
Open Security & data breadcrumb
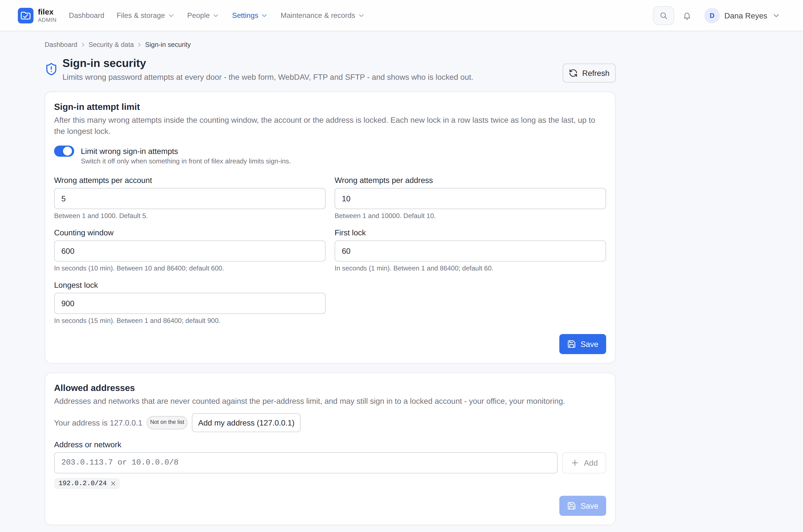point(111,45)
